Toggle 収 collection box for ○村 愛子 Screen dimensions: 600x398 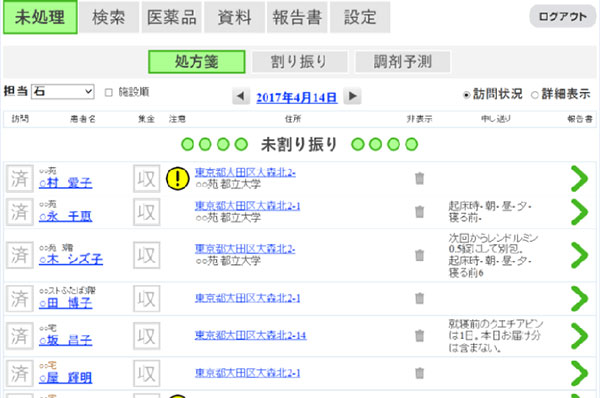click(147, 179)
